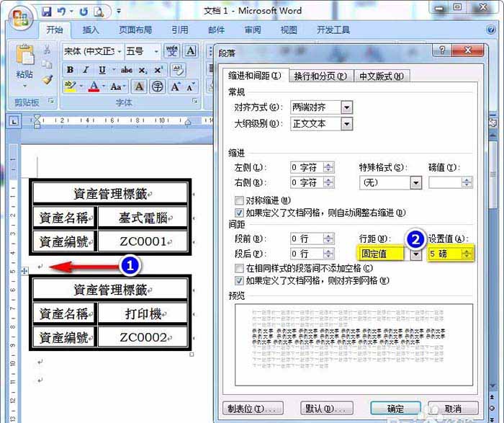Open the References ribbon tab
The width and height of the screenshot is (504, 423).
tap(180, 30)
